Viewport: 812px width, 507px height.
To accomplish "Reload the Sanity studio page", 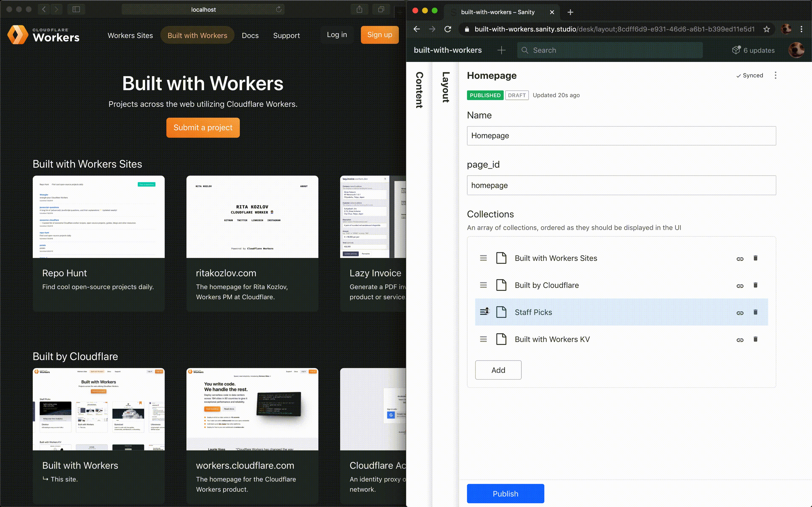I will [448, 29].
